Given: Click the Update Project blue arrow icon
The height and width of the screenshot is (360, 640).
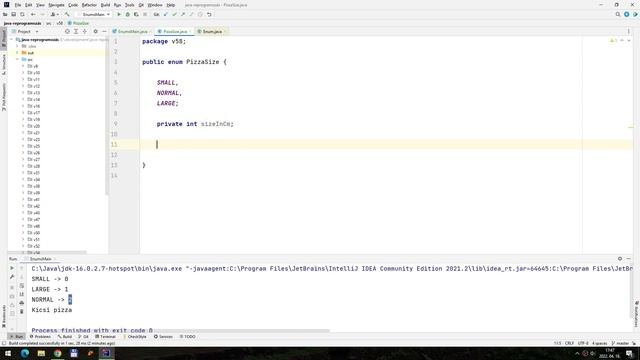Looking at the screenshot, I should (x=166, y=14).
